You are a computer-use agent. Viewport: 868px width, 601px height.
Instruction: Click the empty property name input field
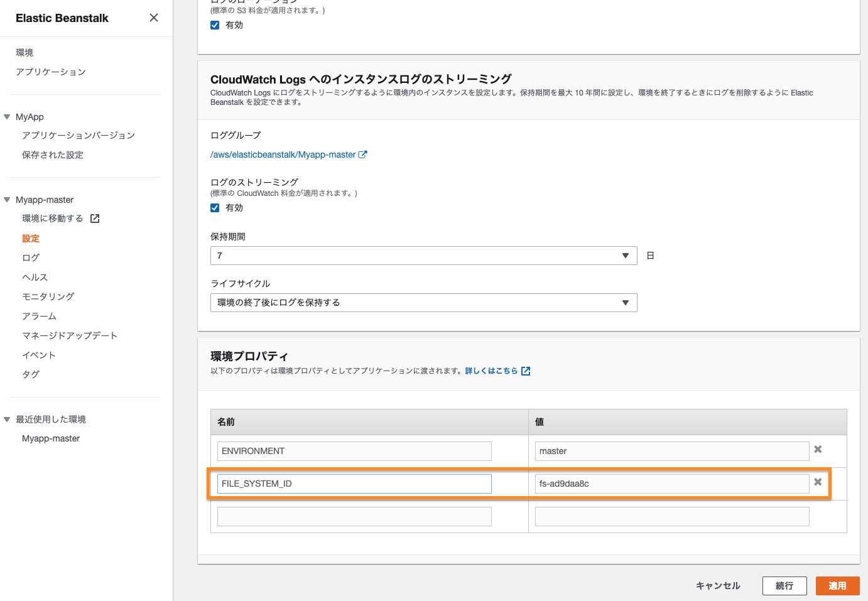pos(354,516)
